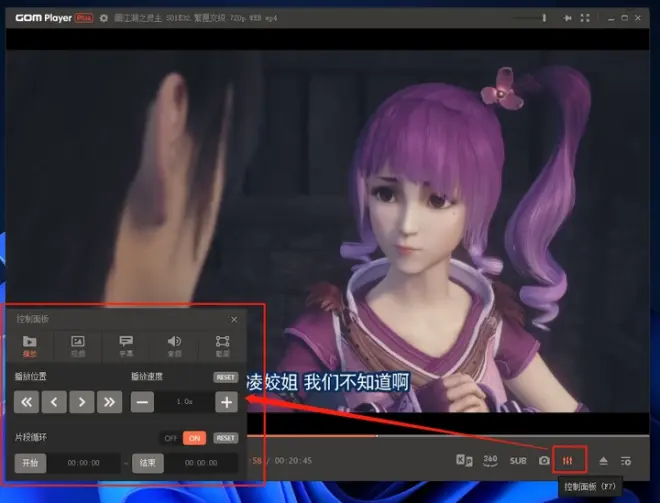Switch to the audio speaker tab
660x503 pixels.
174,346
